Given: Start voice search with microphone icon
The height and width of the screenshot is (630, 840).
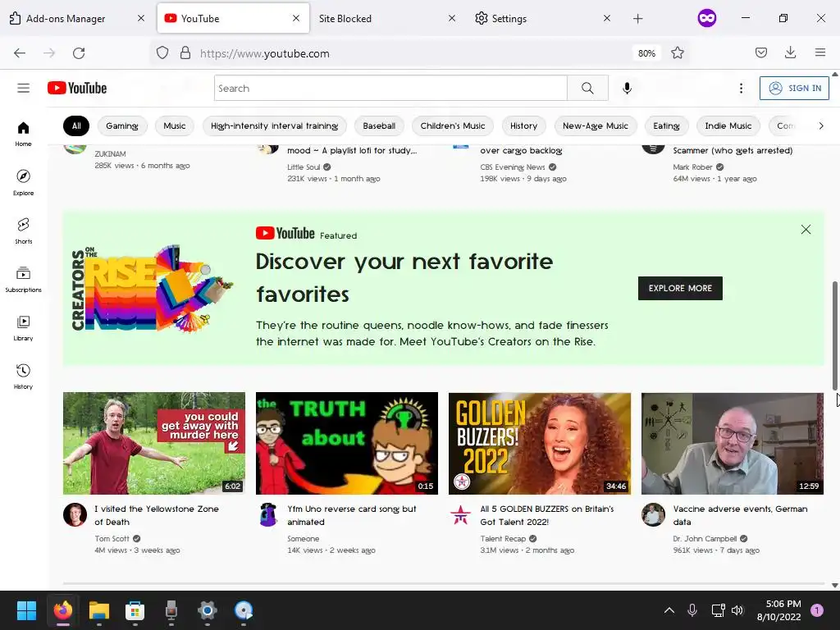Looking at the screenshot, I should (x=627, y=88).
